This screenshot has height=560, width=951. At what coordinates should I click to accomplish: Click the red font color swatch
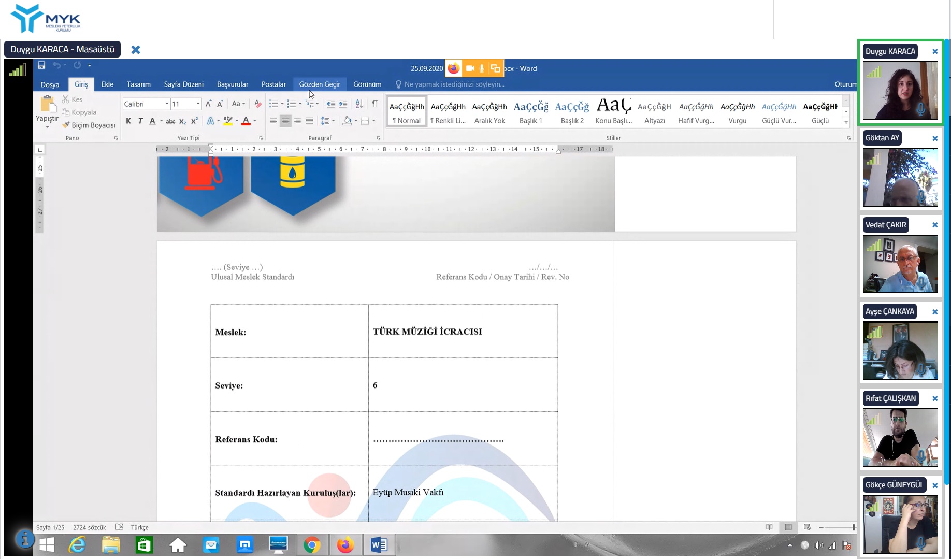click(246, 121)
